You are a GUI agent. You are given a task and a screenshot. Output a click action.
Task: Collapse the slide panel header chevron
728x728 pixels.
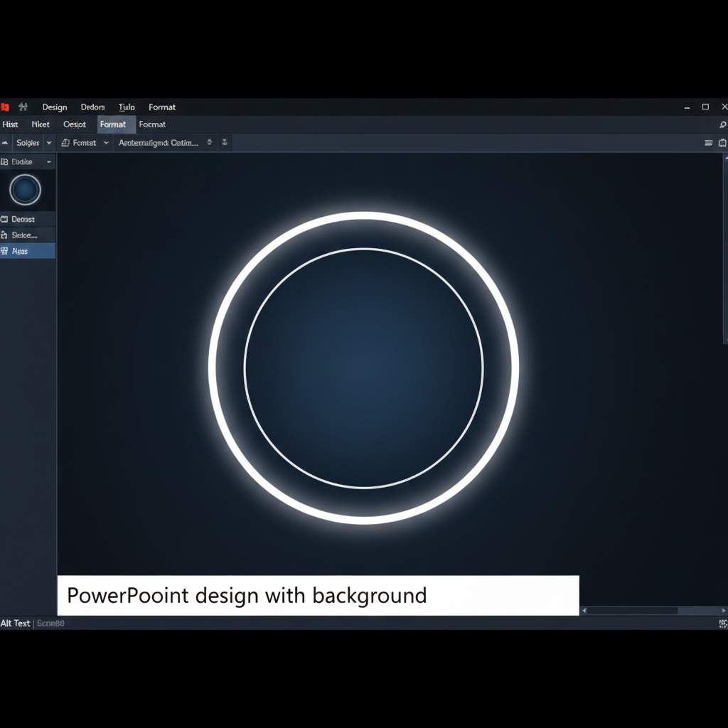click(x=48, y=161)
